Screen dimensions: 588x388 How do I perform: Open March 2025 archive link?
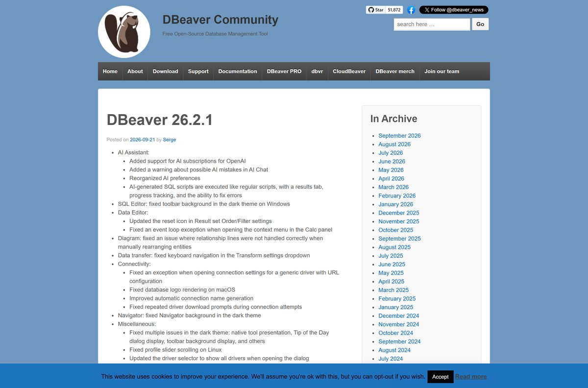point(393,290)
